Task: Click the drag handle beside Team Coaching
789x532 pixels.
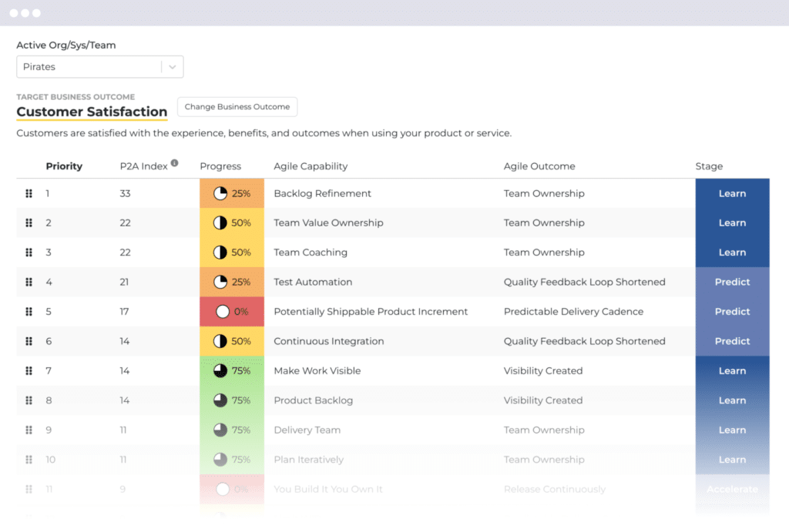Action: (29, 253)
